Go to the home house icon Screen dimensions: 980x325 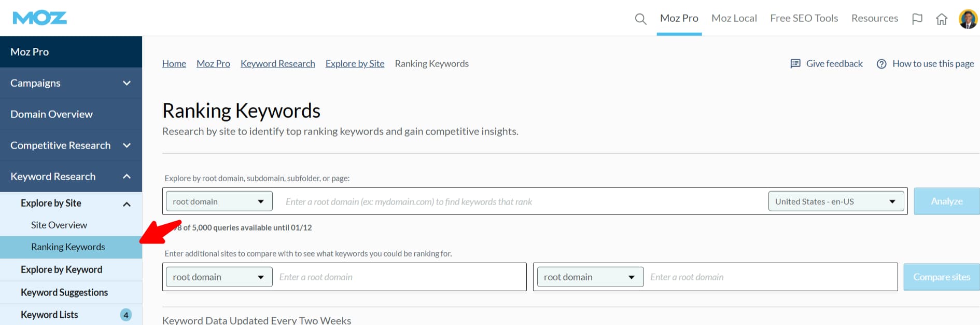[x=941, y=19]
